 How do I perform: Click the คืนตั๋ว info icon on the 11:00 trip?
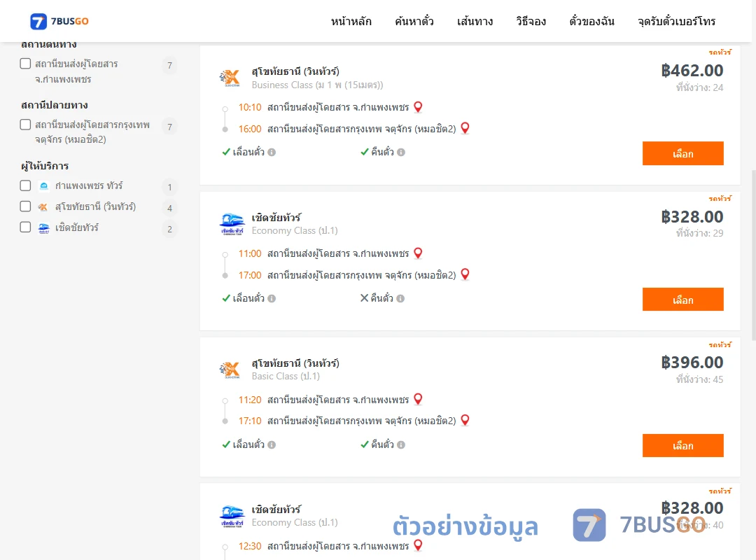coord(400,299)
